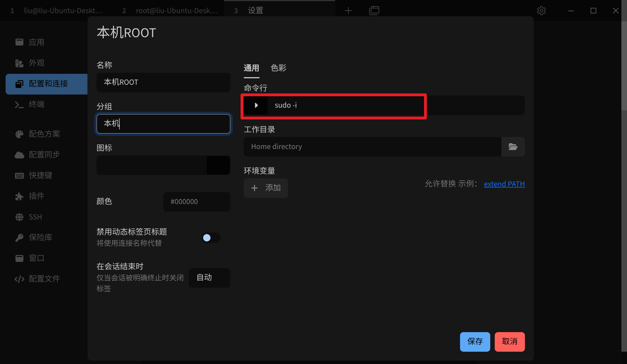This screenshot has height=364, width=627.
Task: Expand the command line arrow before sudo -i
Action: coord(256,105)
